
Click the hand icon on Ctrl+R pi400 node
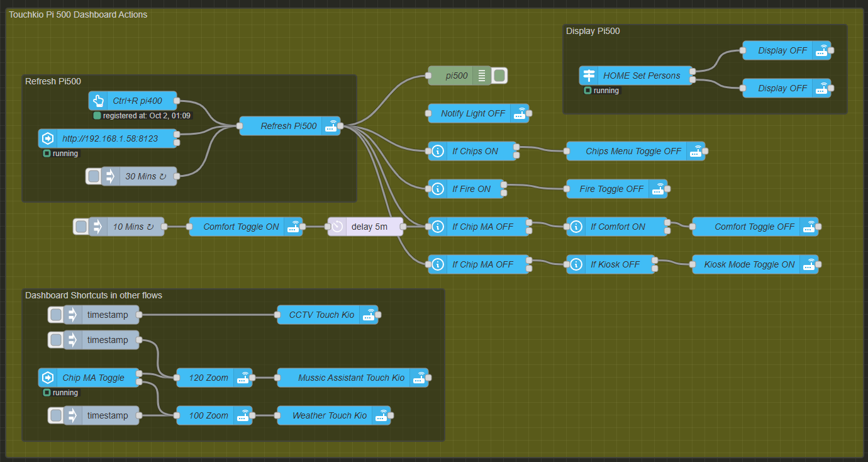98,101
